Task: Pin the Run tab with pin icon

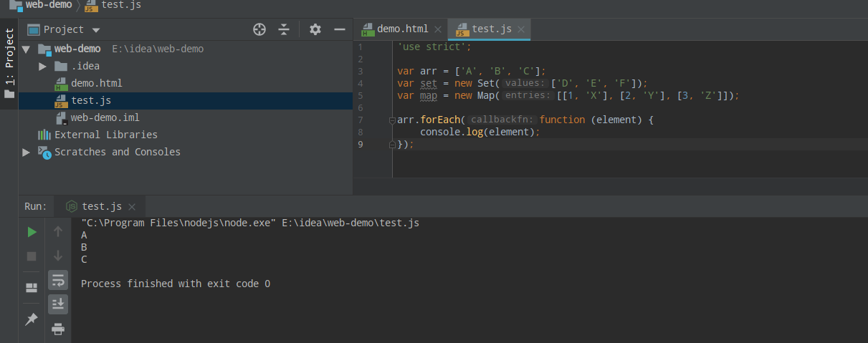Action: (x=32, y=319)
